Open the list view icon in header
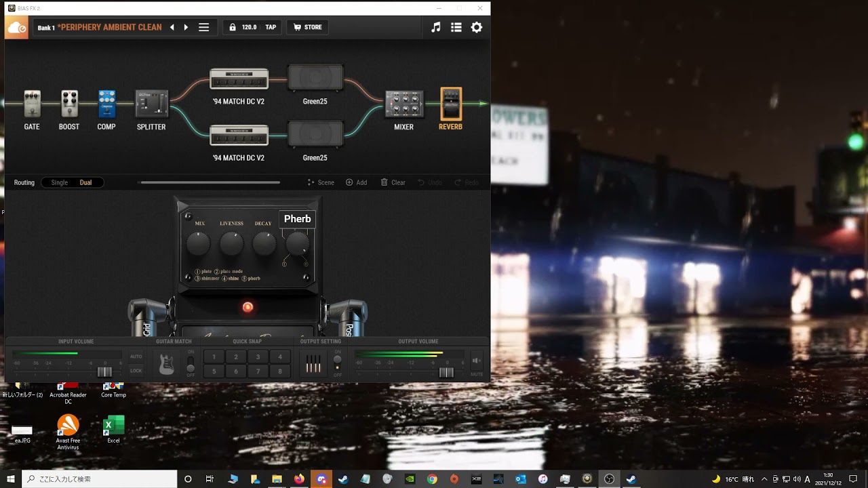Viewport: 868px width, 488px height. (456, 27)
